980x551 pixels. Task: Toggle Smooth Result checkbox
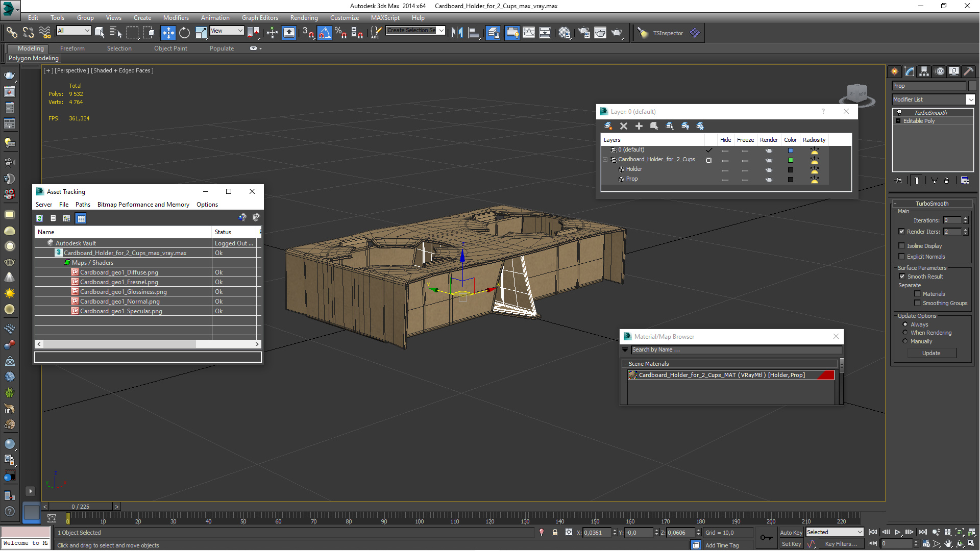[x=902, y=277]
